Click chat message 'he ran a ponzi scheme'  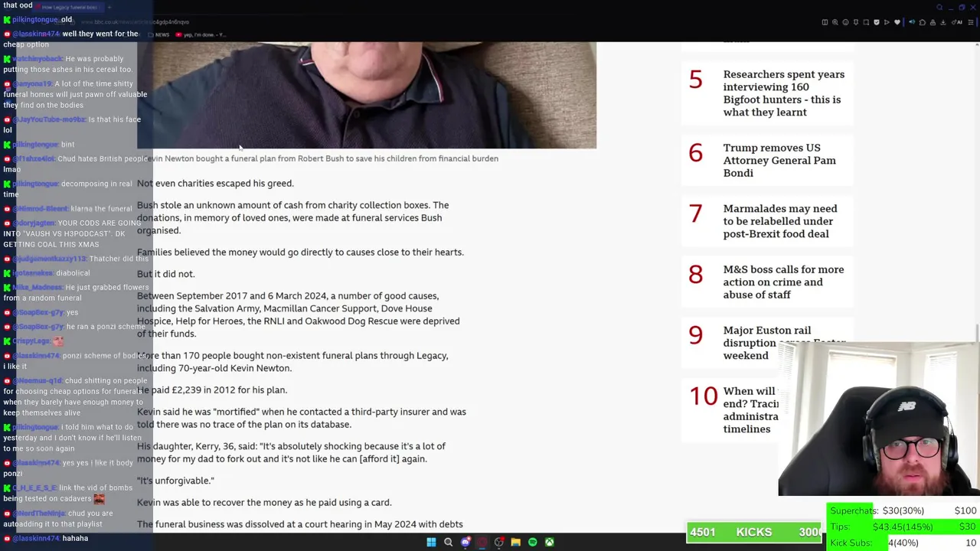coord(106,327)
